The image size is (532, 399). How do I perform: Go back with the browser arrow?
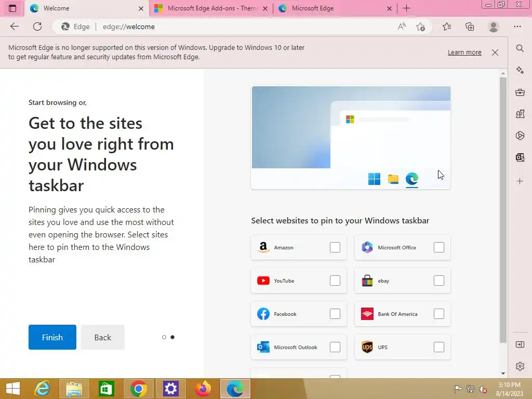pyautogui.click(x=14, y=26)
